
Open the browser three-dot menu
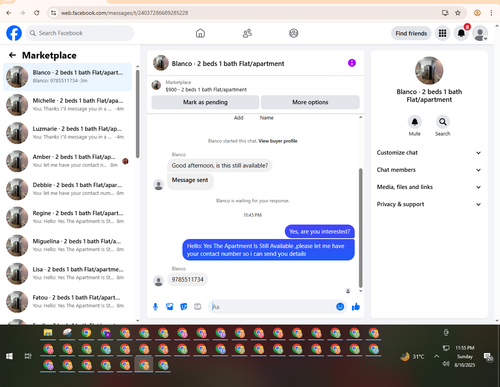tap(491, 13)
